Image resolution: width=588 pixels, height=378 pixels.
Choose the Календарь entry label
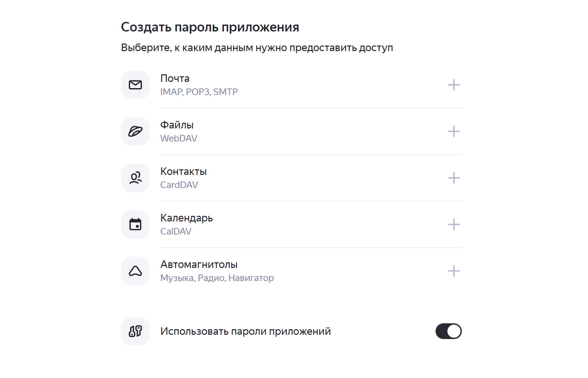click(x=186, y=218)
